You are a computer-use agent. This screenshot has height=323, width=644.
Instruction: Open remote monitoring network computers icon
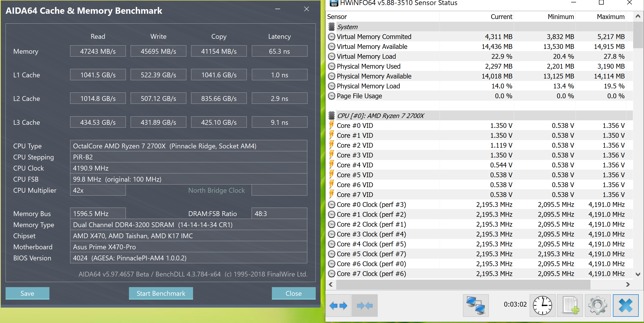pos(476,305)
